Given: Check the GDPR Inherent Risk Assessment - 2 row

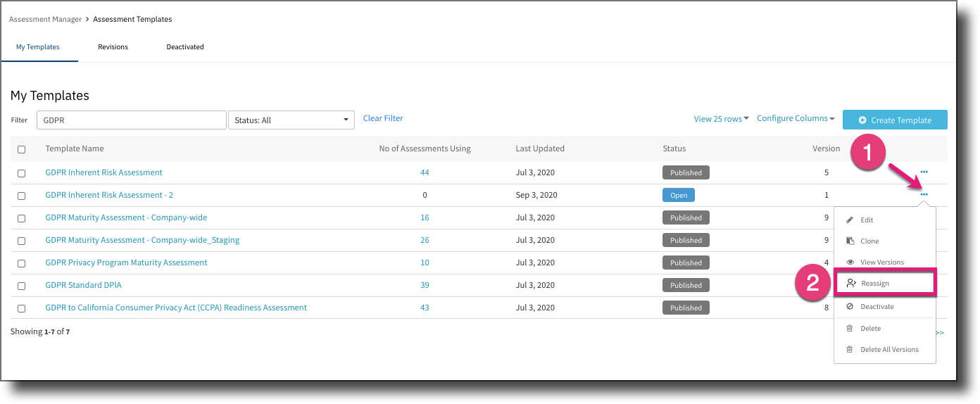Looking at the screenshot, I should [x=21, y=196].
